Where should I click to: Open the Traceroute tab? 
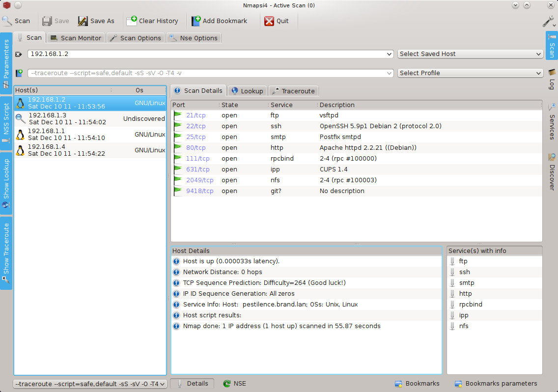(x=293, y=91)
